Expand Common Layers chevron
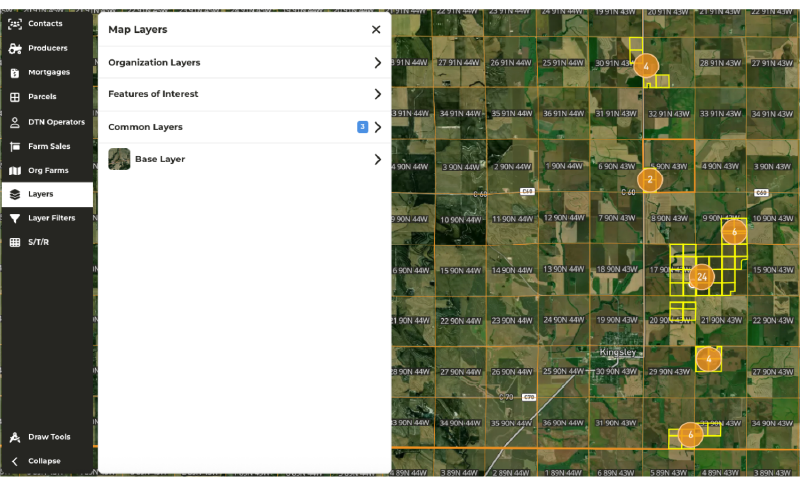 (377, 127)
